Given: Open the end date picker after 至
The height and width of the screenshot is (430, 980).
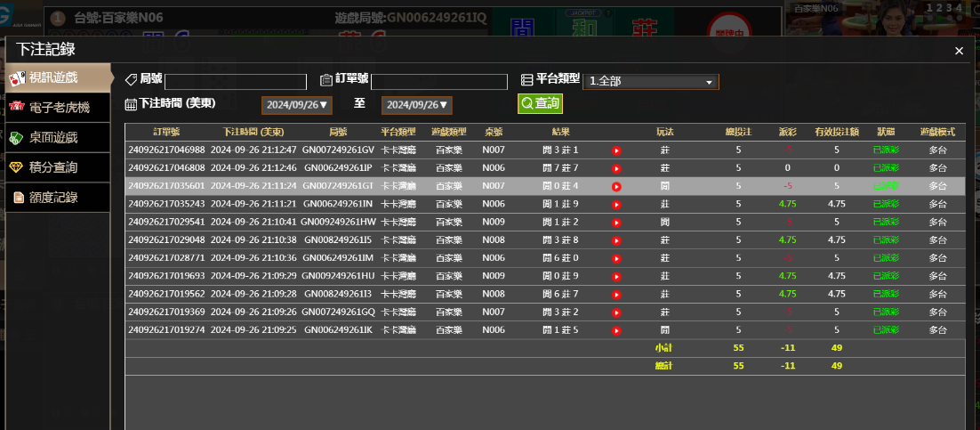Looking at the screenshot, I should (x=417, y=105).
